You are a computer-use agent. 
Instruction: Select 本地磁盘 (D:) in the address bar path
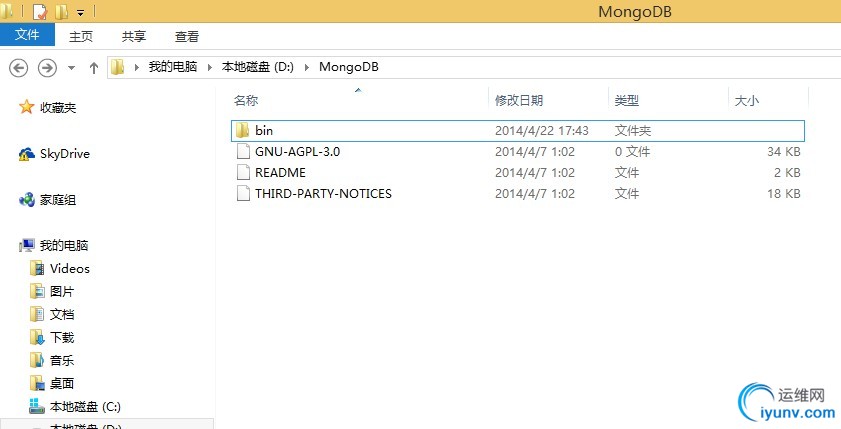tap(257, 66)
